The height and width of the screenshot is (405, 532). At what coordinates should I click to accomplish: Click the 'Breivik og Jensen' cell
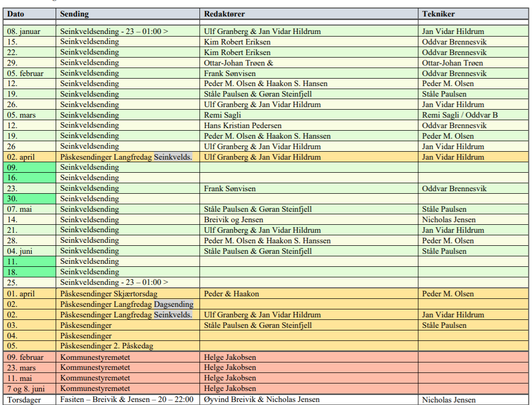(309, 220)
